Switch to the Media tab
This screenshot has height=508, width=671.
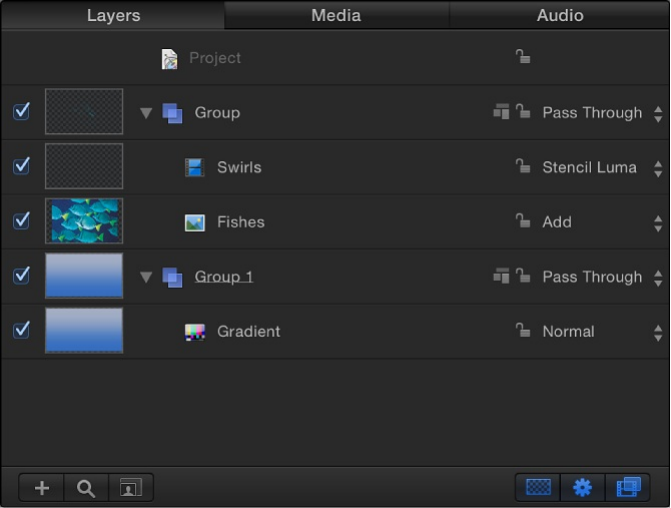tap(336, 15)
